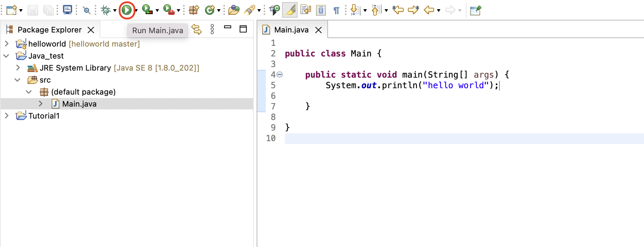Toggle Mark Occurrences highlighter
The height and width of the screenshot is (247, 644).
(290, 10)
